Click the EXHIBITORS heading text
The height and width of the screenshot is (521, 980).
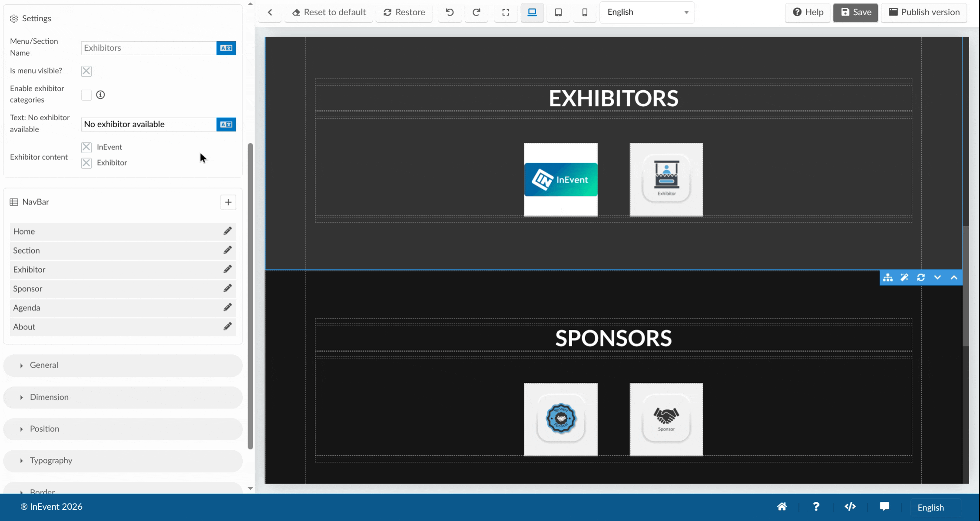pos(613,99)
